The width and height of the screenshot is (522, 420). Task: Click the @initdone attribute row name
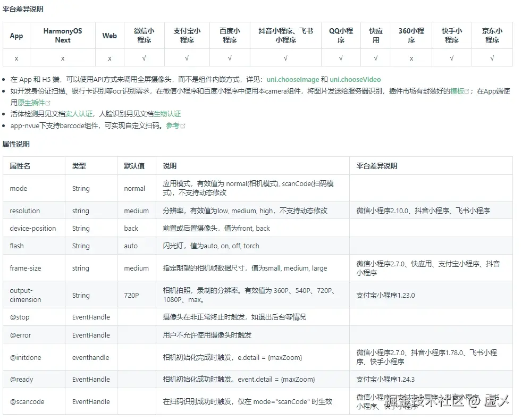(x=26, y=357)
